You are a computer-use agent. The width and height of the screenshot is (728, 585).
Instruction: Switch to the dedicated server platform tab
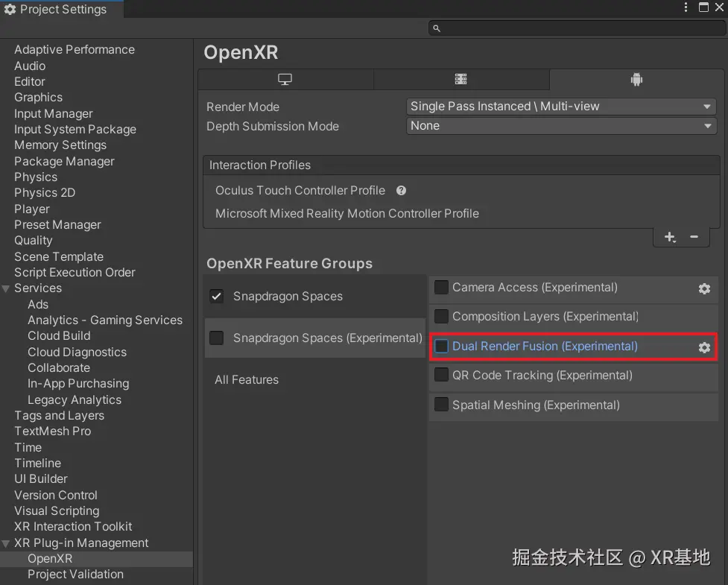[x=460, y=80]
